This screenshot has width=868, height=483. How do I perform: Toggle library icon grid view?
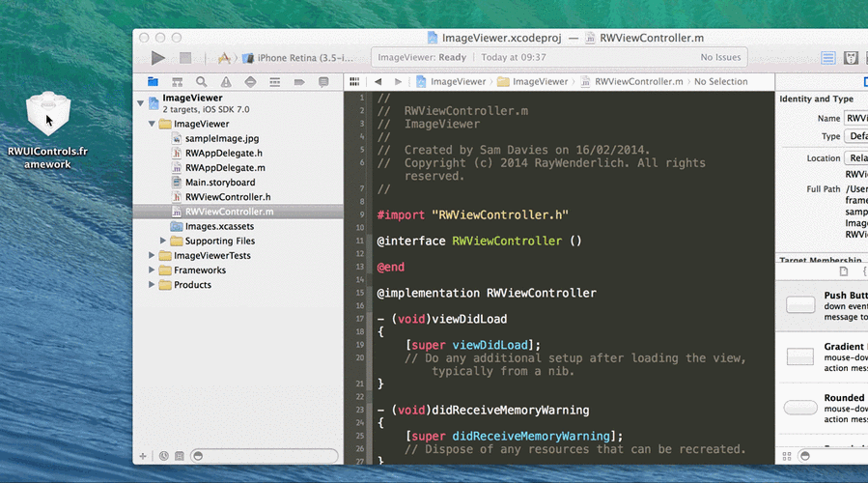pos(787,456)
